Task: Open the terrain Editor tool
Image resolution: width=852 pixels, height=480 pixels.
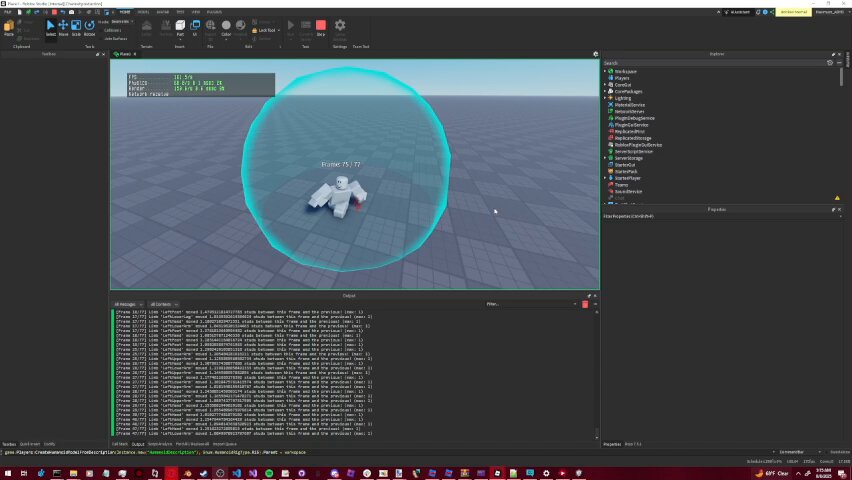Action: (147, 28)
